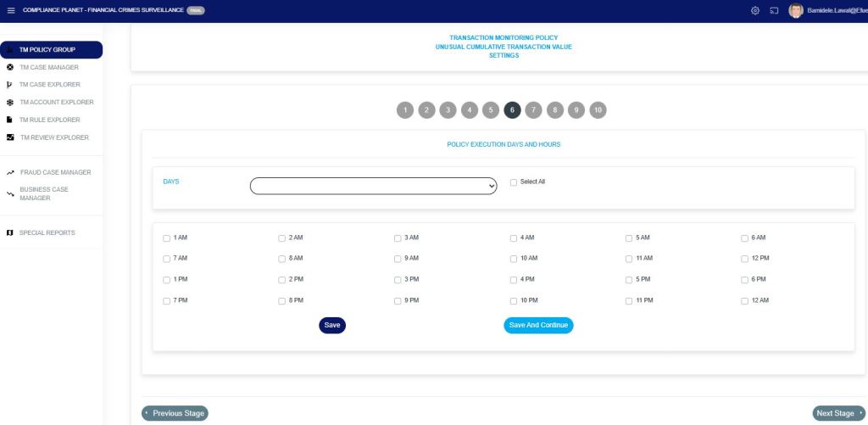Return to Previous Stage

[x=175, y=413]
